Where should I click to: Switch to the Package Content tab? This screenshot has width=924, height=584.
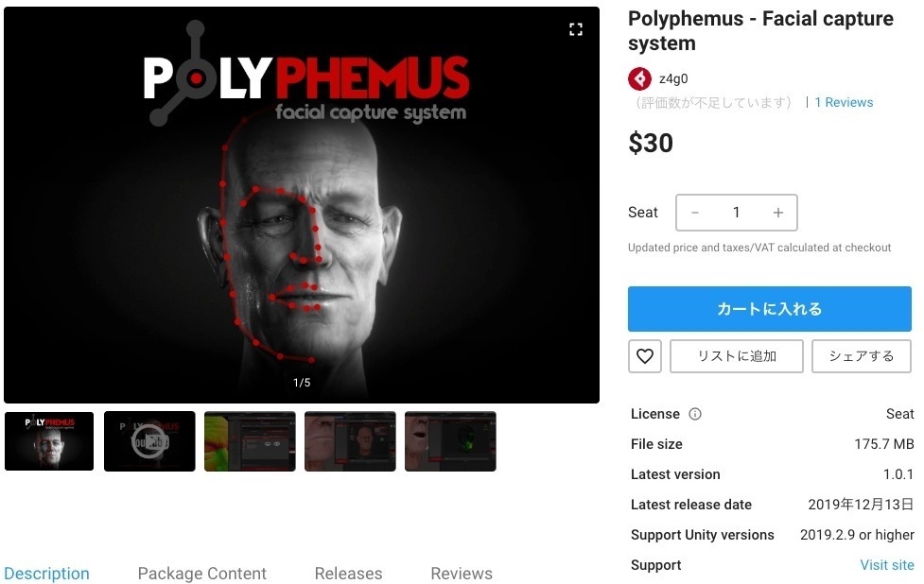pos(202,574)
